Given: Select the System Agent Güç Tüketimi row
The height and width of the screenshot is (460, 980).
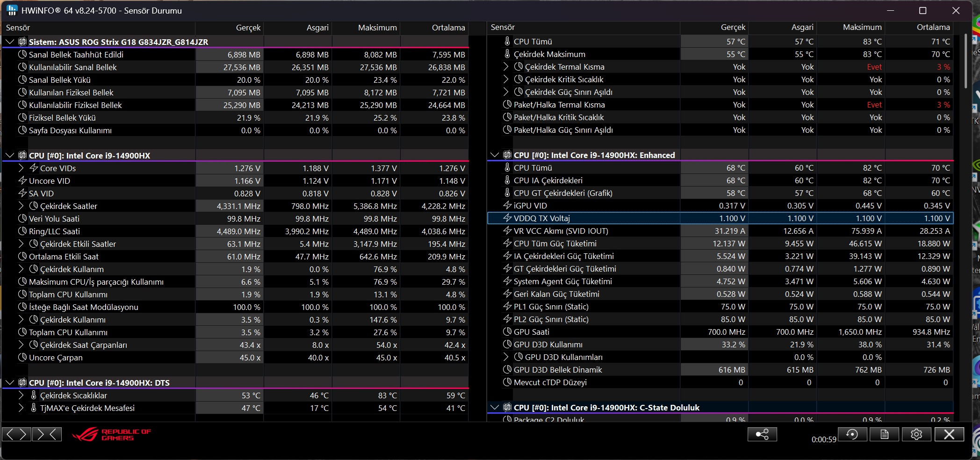Looking at the screenshot, I should pos(720,281).
